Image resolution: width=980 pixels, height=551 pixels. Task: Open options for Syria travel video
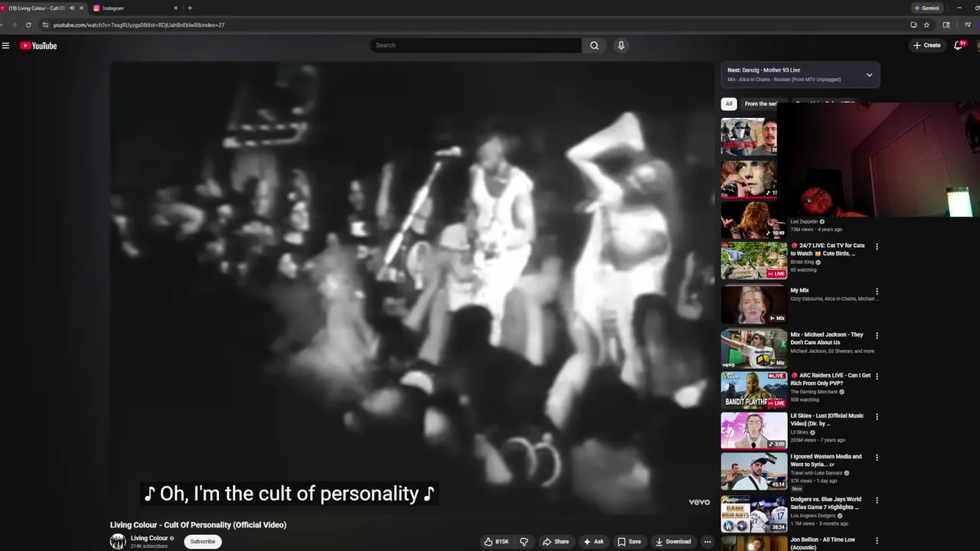(x=877, y=458)
